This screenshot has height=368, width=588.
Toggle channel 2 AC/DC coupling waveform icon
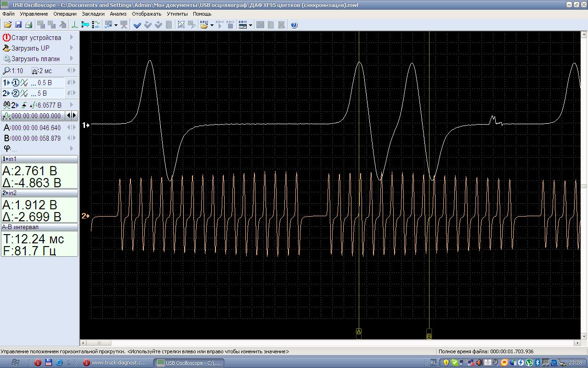pyautogui.click(x=24, y=93)
